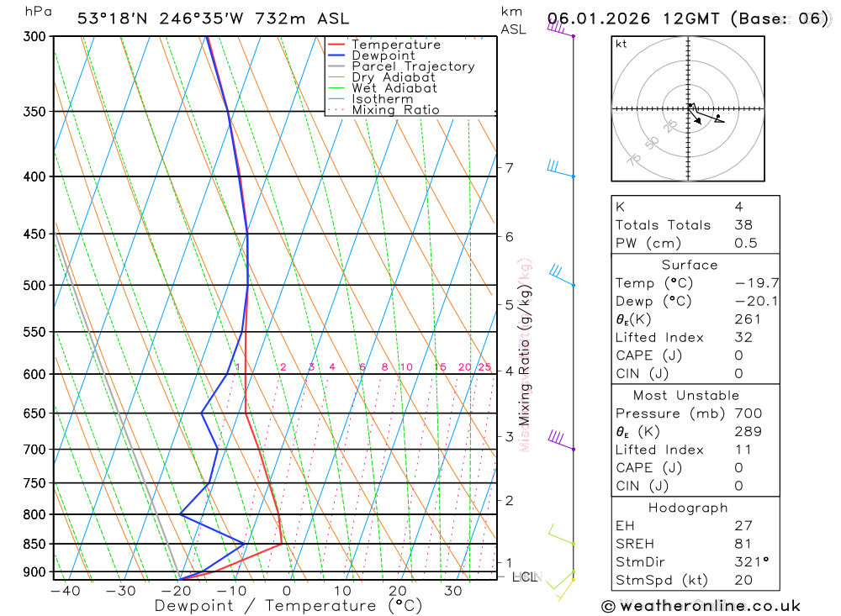The width and height of the screenshot is (841, 616).
Task: Click the storm motion arrow in the hodograph
Action: point(694,115)
